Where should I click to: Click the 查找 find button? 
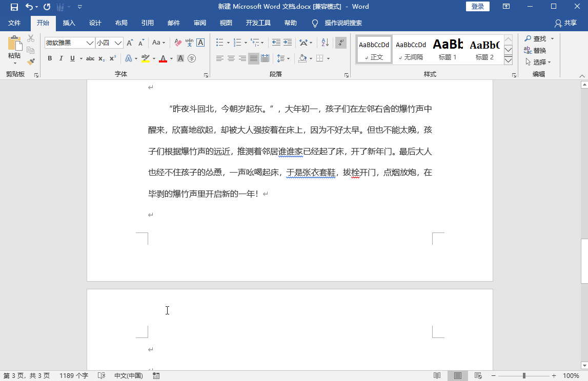coord(536,38)
